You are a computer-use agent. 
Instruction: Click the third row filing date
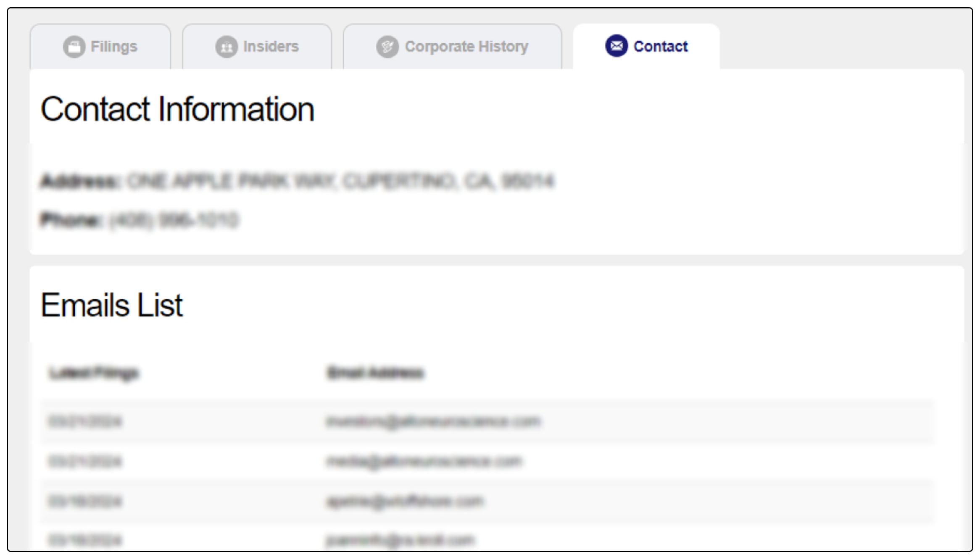85,501
